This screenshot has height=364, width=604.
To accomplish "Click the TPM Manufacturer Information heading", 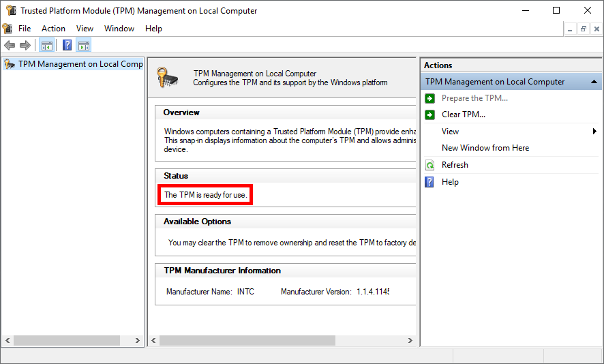I will [x=222, y=271].
